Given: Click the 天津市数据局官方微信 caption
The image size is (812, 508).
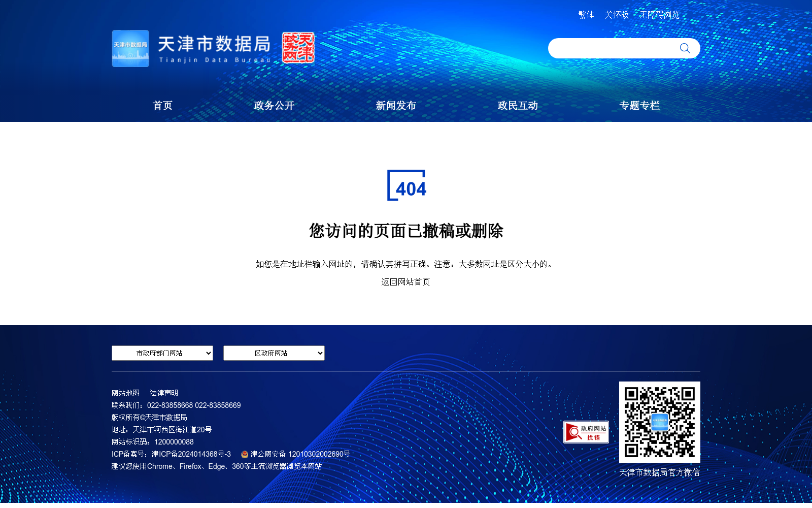Looking at the screenshot, I should tap(660, 472).
